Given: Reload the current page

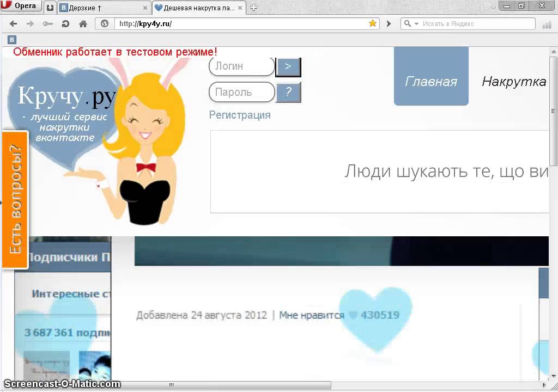Looking at the screenshot, I should coord(65,24).
